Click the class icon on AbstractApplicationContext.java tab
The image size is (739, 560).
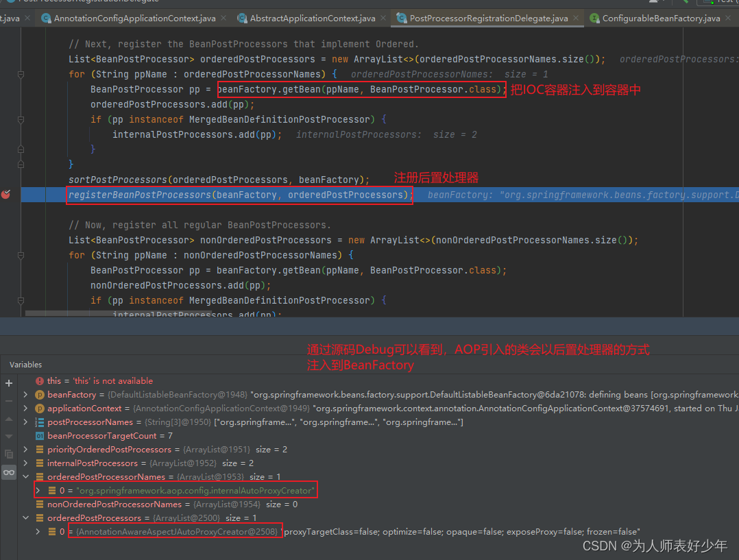[242, 19]
